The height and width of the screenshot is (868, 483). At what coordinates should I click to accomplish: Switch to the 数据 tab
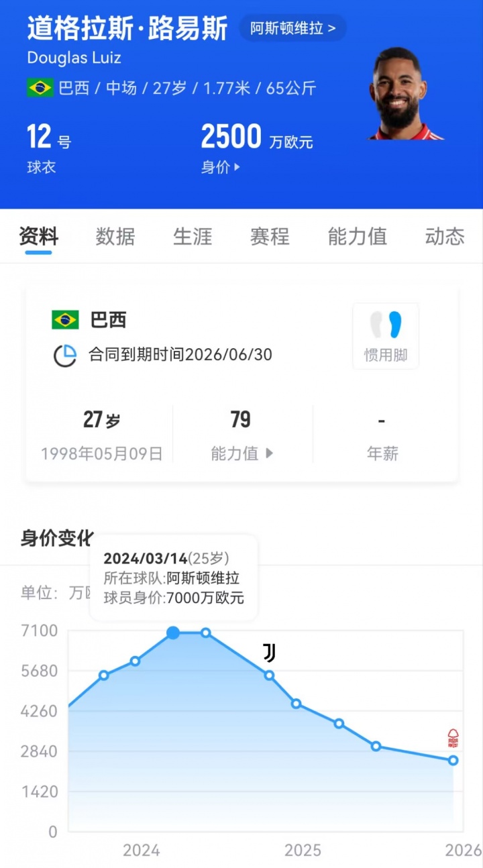coord(115,236)
